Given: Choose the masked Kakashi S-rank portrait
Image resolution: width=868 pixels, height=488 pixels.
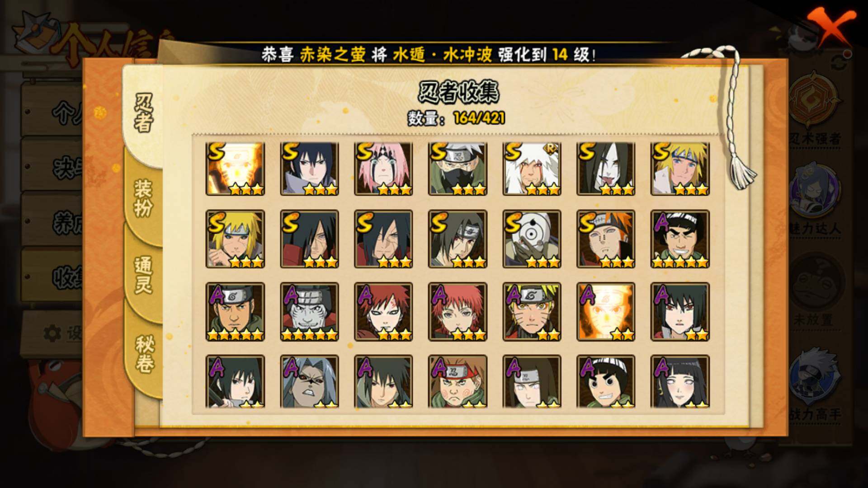Looking at the screenshot, I should pyautogui.click(x=458, y=169).
